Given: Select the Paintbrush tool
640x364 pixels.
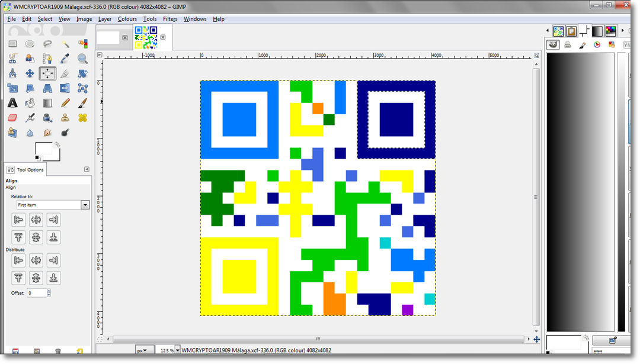Looking at the screenshot, I should point(82,103).
